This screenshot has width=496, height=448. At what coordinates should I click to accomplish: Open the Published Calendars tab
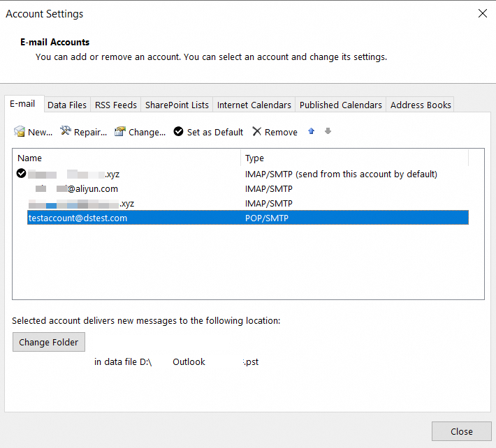coord(341,105)
